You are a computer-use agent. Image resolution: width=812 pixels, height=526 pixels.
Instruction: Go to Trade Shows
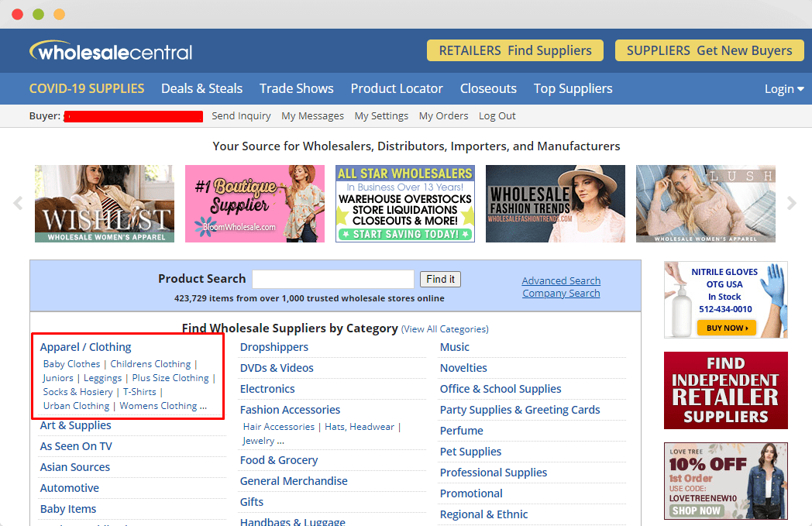(x=296, y=88)
